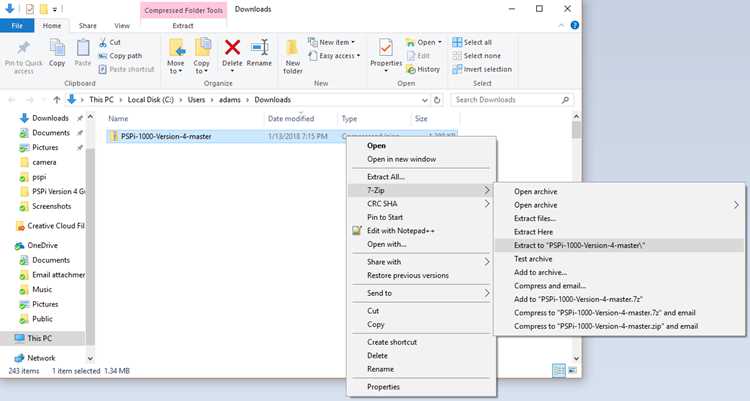
Task: Open the Music folder under OneDrive
Action: (x=42, y=290)
